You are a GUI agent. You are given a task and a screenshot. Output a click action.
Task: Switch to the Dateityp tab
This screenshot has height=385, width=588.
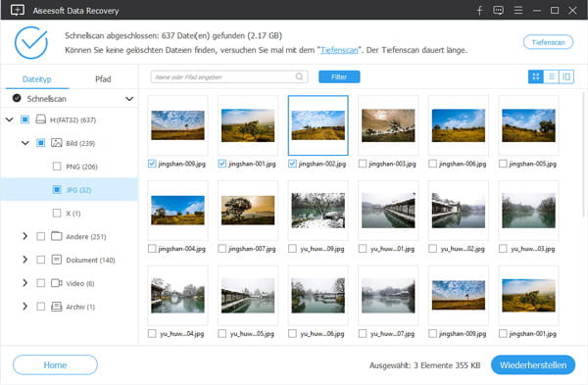coord(37,79)
